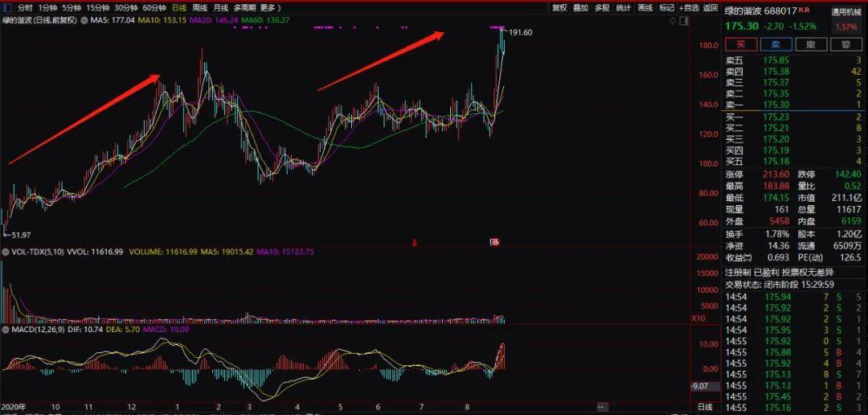The height and width of the screenshot is (415, 868).
Task: Click the 密 button in trade row
Action: [845, 45]
